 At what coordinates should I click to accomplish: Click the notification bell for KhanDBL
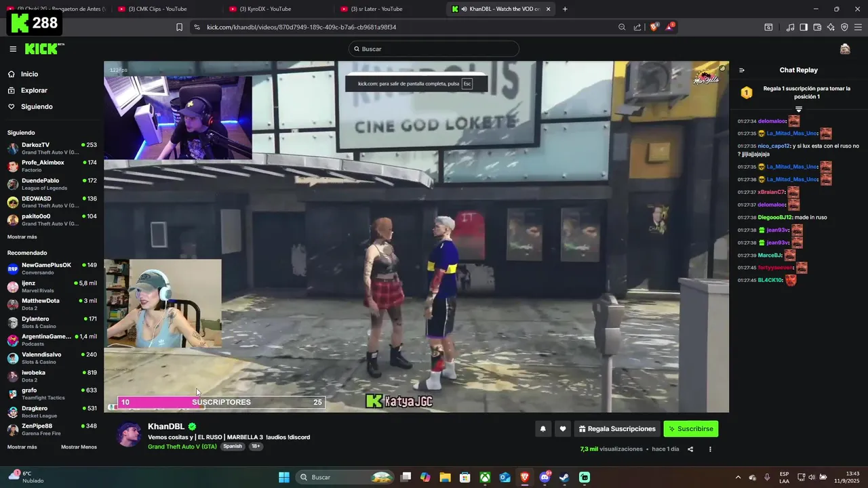click(542, 428)
